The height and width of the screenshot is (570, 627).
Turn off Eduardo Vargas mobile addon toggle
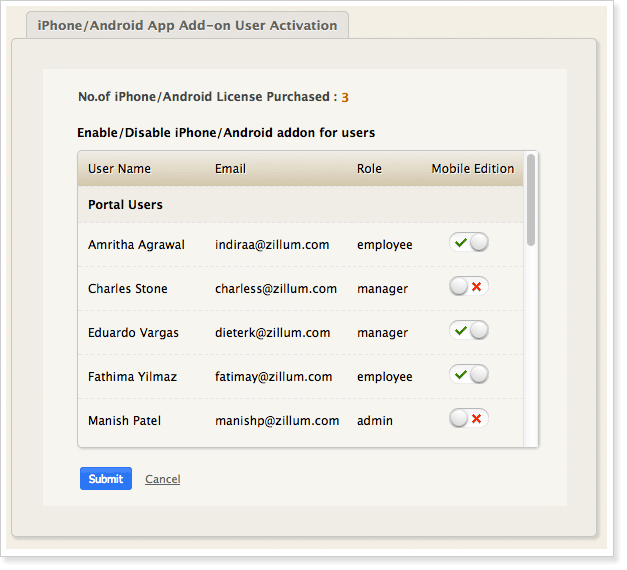469,331
